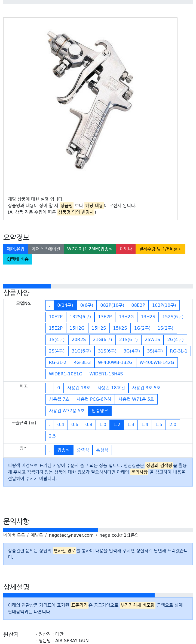Select nozzle size 1.3
The width and height of the screenshot is (196, 644).
pyautogui.click(x=131, y=425)
